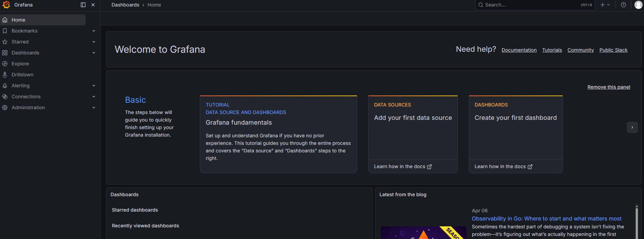Open the user profile avatar
Screen dimensions: 644x239
tap(638, 5)
